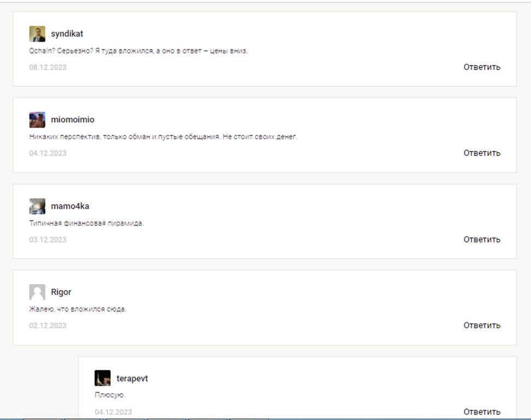Click Ответить on Rigor's comment
531x420 pixels.
pyautogui.click(x=482, y=325)
